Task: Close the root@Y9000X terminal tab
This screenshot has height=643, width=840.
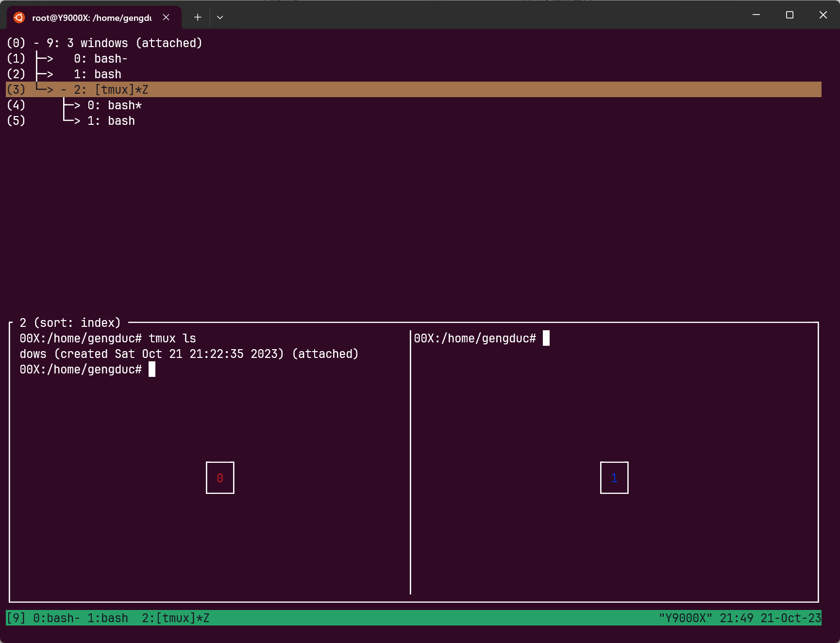Action: tap(166, 17)
